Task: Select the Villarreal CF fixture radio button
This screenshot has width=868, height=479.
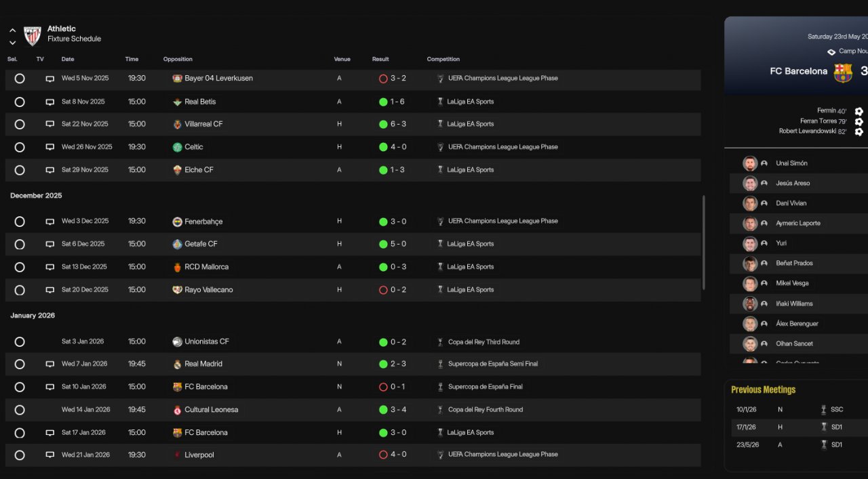Action: pos(20,125)
